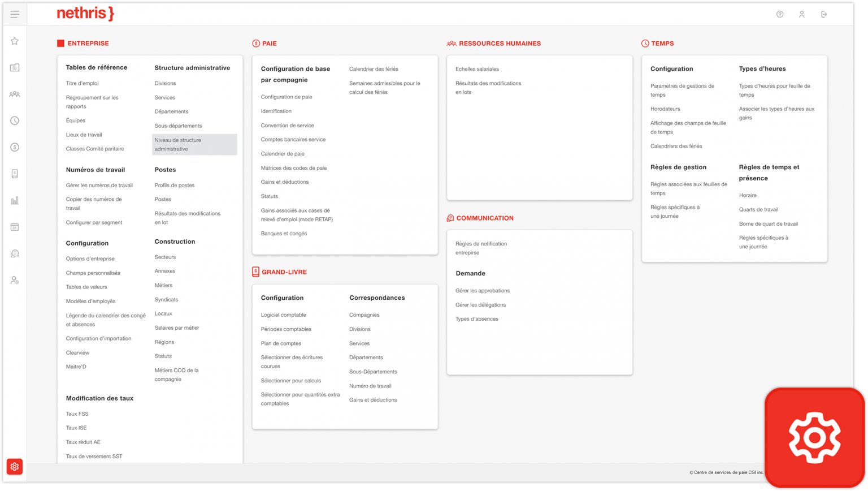Click the people group icon in sidebar
Image resolution: width=868 pixels, height=491 pixels.
point(15,94)
